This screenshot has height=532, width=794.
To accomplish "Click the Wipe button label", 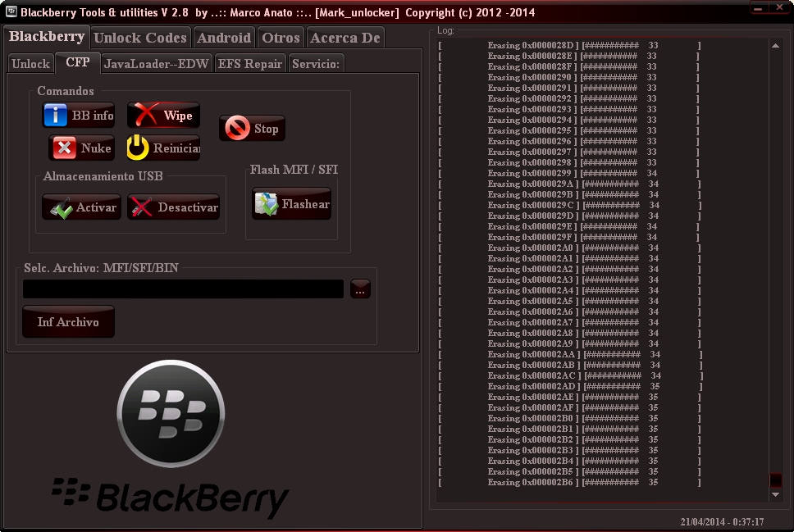I will (178, 116).
